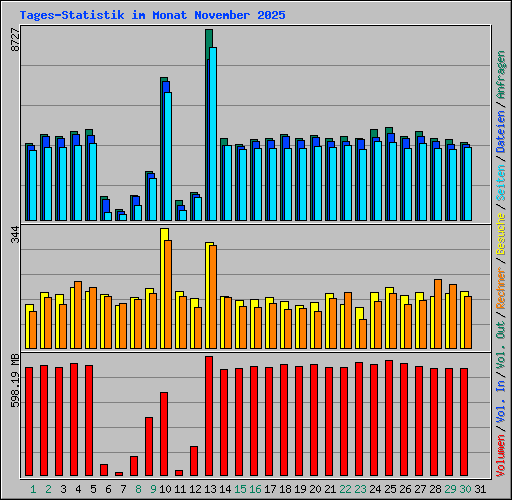Click day label '29' on the x-axis

[x=450, y=489]
